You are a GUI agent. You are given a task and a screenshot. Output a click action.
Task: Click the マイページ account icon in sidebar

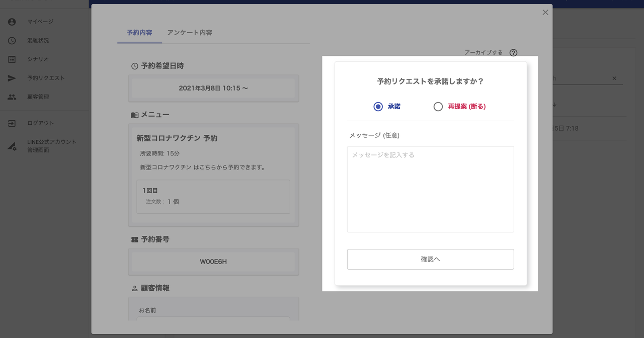point(12,22)
